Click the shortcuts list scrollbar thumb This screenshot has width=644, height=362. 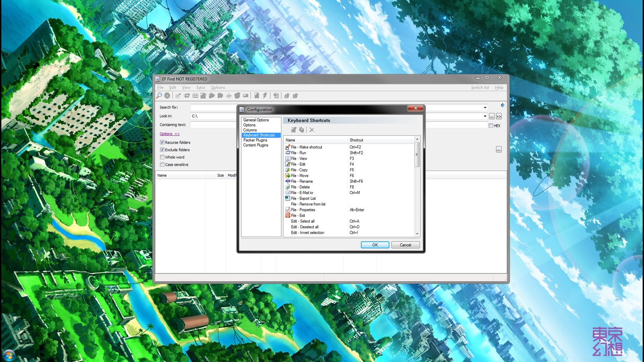click(417, 154)
